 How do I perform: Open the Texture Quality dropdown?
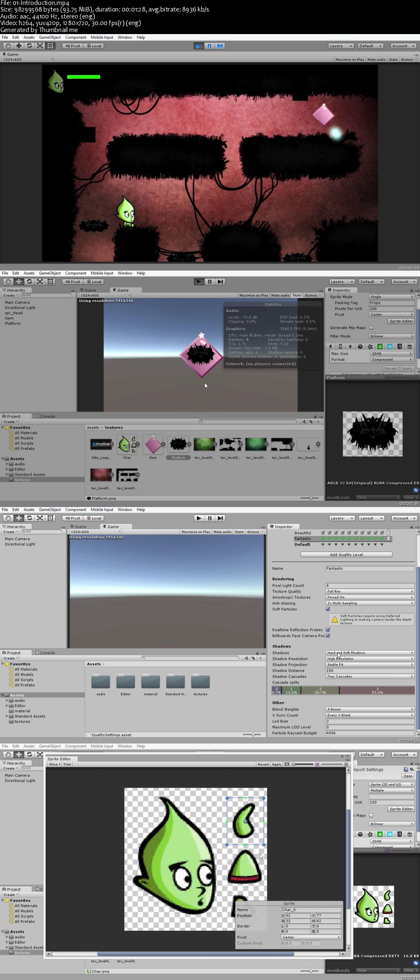[x=370, y=592]
